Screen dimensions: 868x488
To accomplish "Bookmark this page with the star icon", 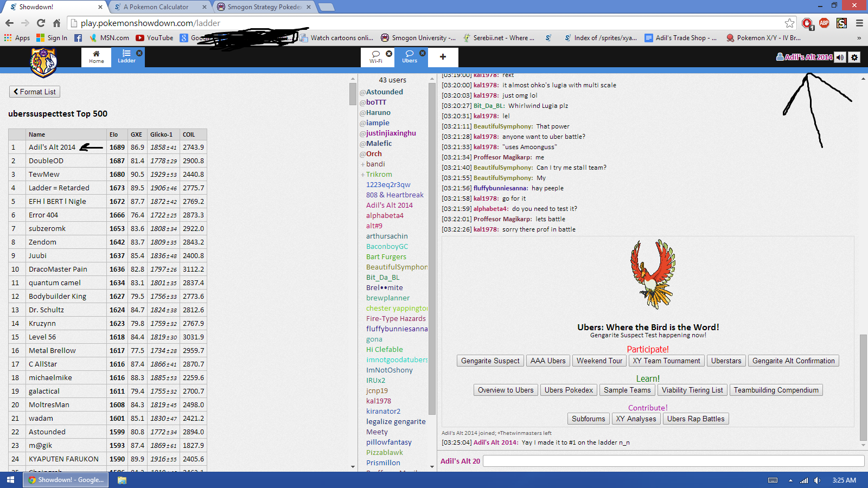I will tap(789, 23).
